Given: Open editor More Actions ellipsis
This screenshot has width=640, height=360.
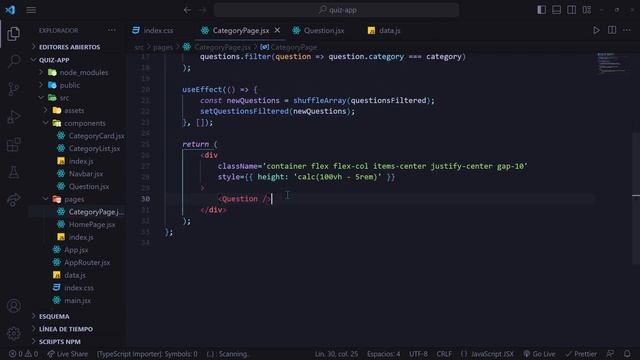Looking at the screenshot, I should [627, 30].
